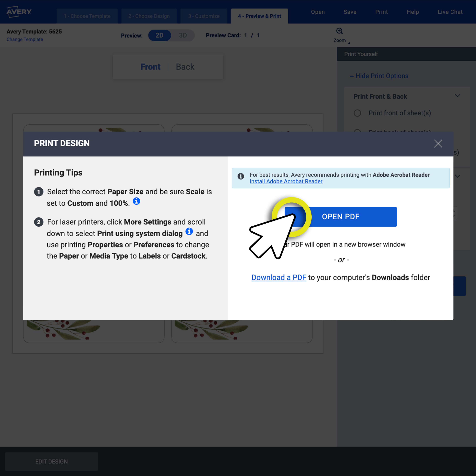
Task: Install Adobe Acrobat Reader
Action: pos(286,181)
